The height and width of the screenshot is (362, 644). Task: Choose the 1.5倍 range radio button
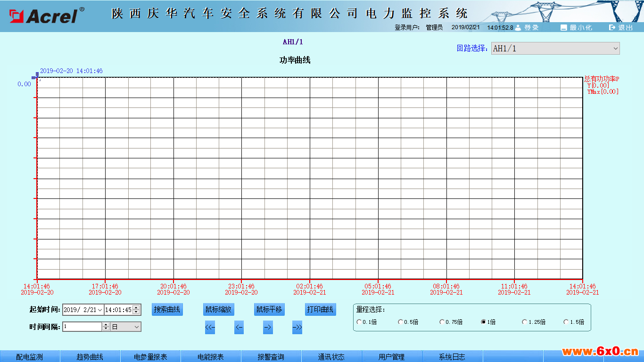(566, 322)
